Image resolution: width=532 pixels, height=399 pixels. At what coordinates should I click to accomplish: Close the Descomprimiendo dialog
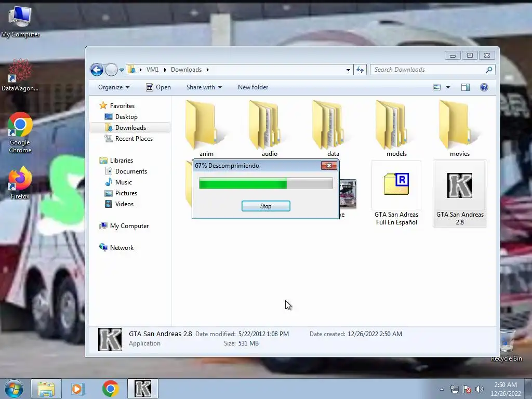tap(329, 166)
